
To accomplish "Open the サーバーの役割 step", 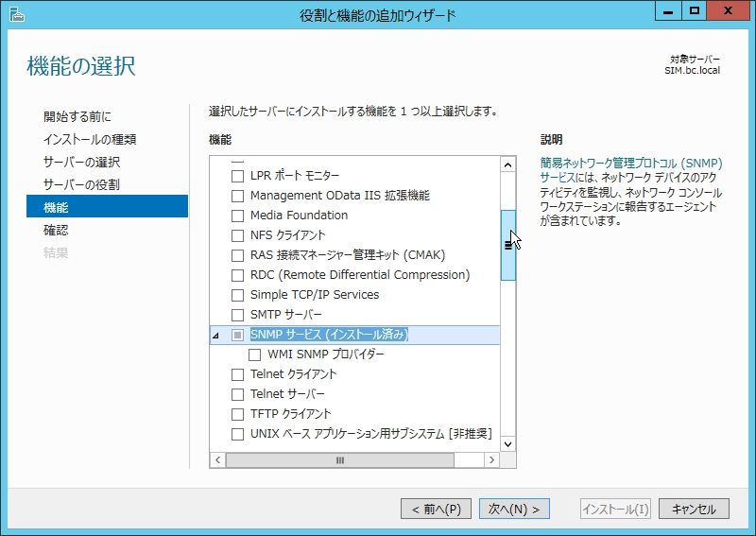I will click(81, 184).
